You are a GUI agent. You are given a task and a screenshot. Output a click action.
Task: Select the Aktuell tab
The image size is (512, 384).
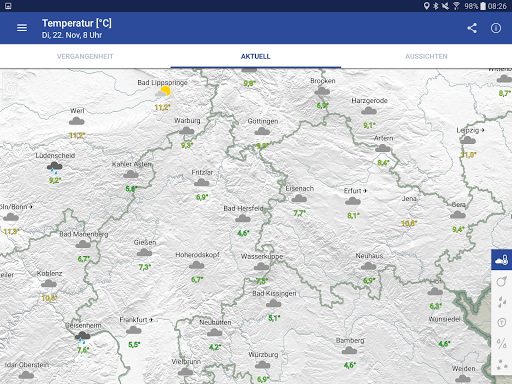pos(256,56)
